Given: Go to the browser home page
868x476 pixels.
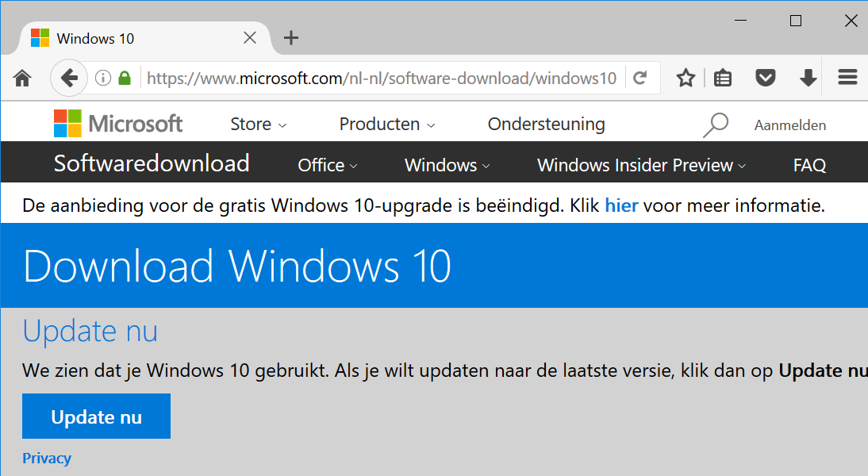Looking at the screenshot, I should pyautogui.click(x=21, y=77).
